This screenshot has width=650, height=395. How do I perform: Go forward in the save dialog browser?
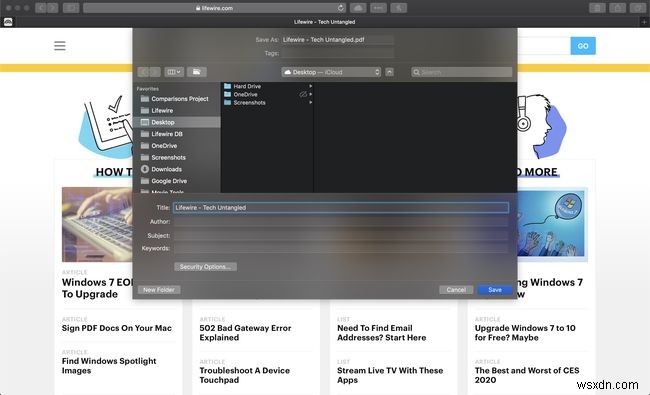pos(155,72)
